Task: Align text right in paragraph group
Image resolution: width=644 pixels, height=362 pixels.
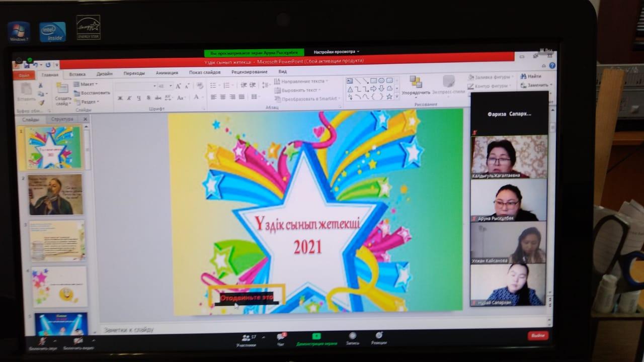Action: [232, 97]
